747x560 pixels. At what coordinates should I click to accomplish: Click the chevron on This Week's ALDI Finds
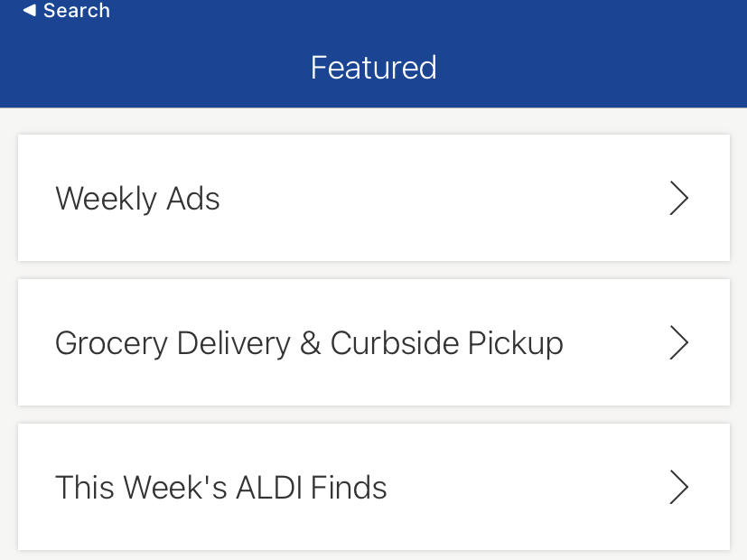pyautogui.click(x=679, y=487)
